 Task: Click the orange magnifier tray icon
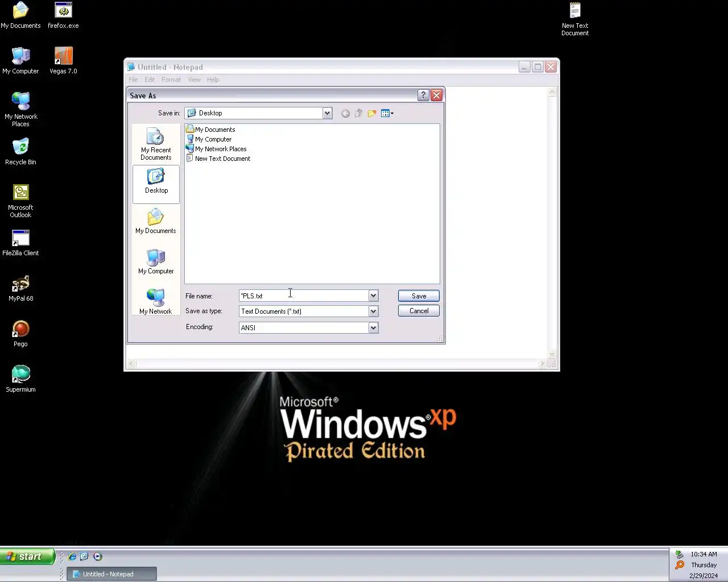[x=679, y=565]
